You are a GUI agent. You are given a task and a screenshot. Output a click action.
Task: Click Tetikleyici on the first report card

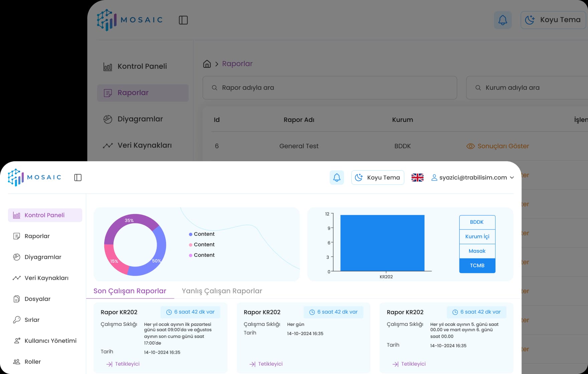click(x=123, y=364)
